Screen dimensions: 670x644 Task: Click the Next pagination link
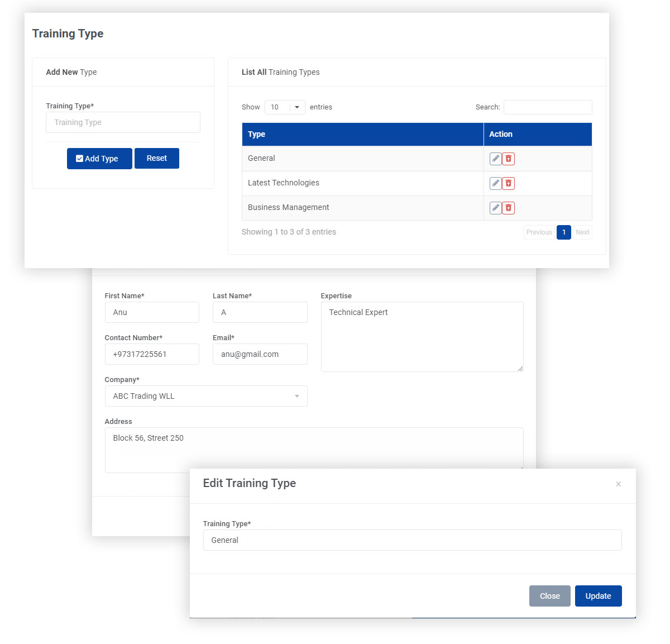[582, 232]
